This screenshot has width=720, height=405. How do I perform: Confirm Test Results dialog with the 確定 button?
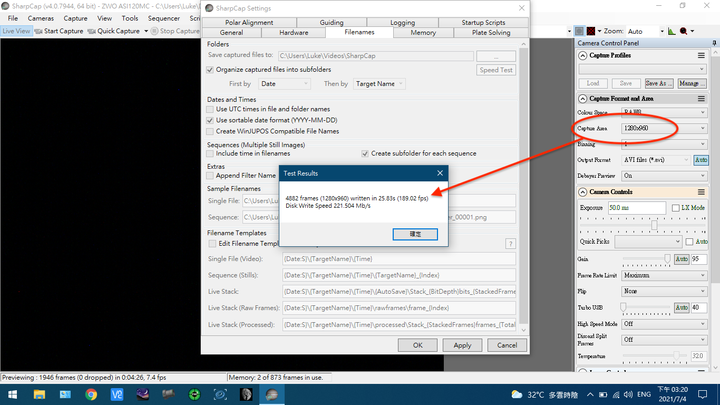[x=415, y=234]
